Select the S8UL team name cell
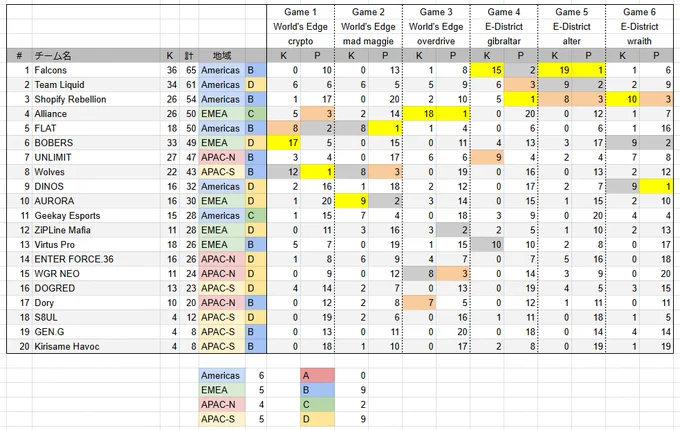This screenshot has width=680, height=430. click(96, 317)
